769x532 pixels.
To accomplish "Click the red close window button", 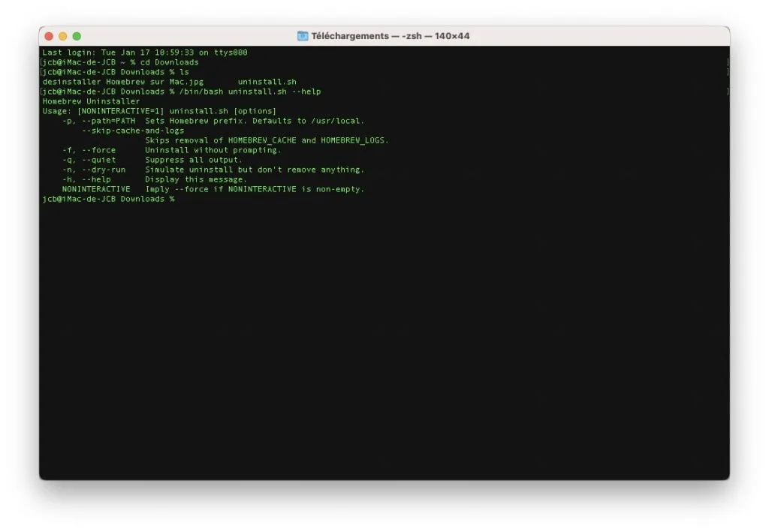I will coord(48,35).
